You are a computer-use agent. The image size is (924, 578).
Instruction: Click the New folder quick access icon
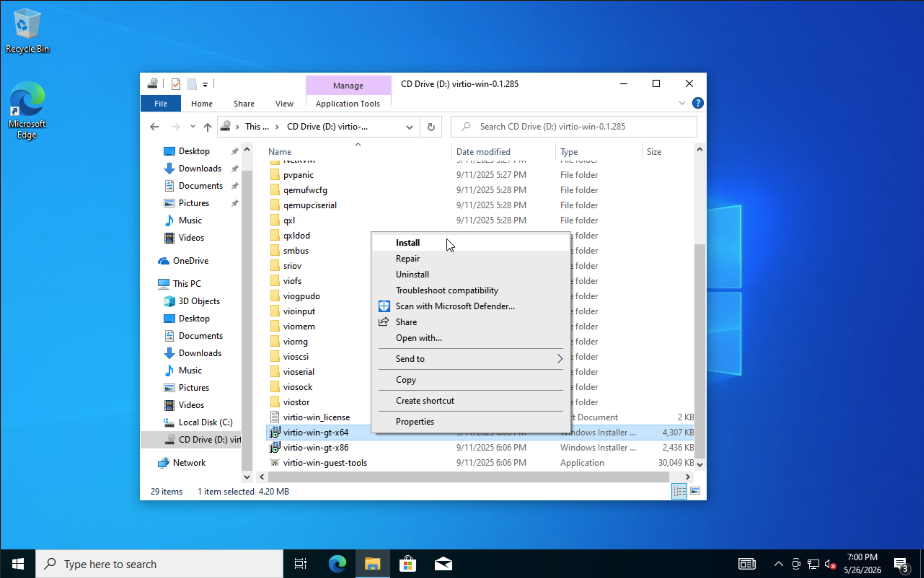pyautogui.click(x=192, y=84)
